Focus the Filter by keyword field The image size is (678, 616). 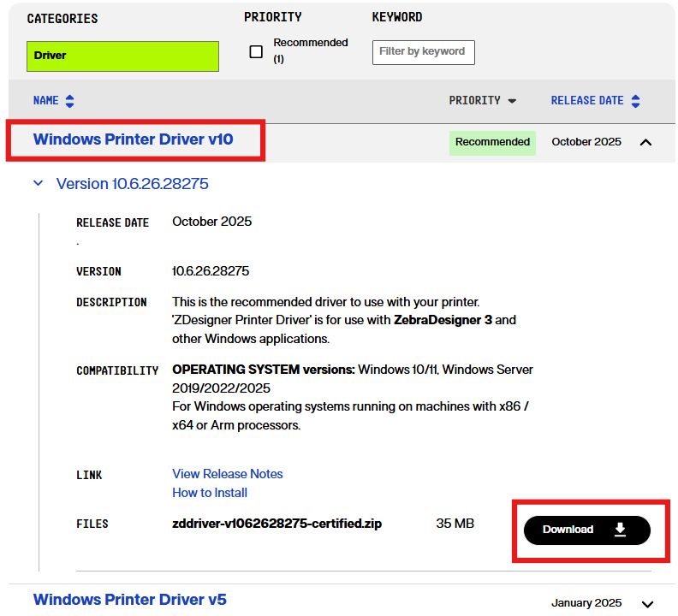pyautogui.click(x=423, y=52)
